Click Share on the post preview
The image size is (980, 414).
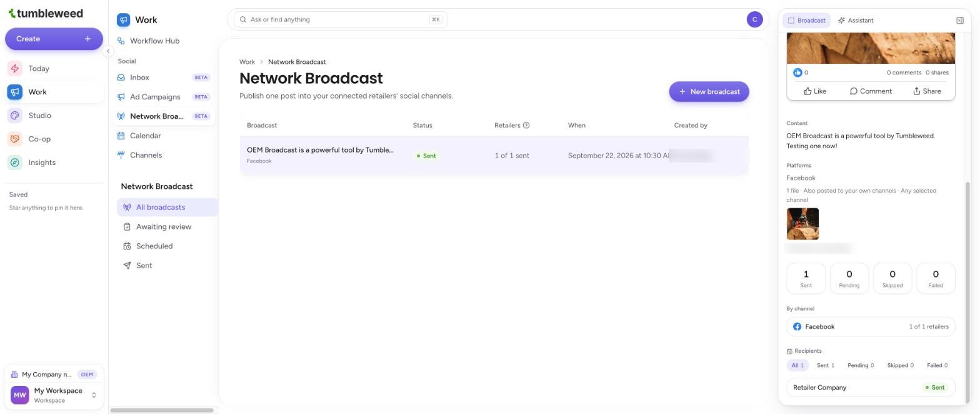point(927,91)
